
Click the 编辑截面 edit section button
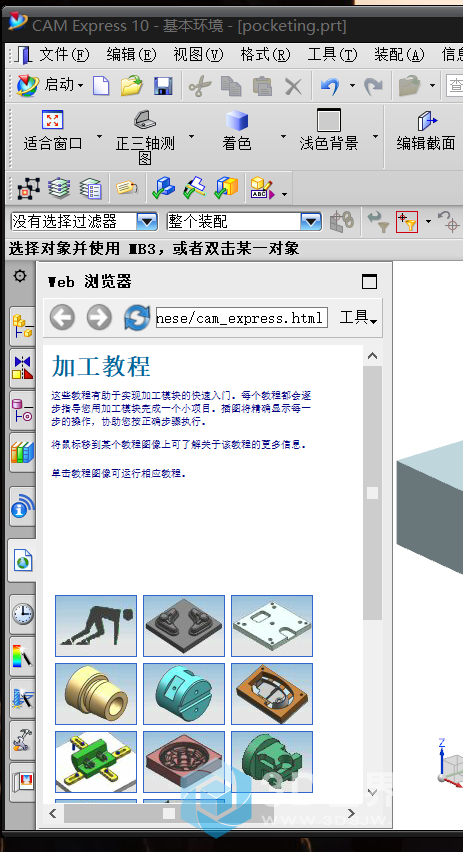(426, 130)
